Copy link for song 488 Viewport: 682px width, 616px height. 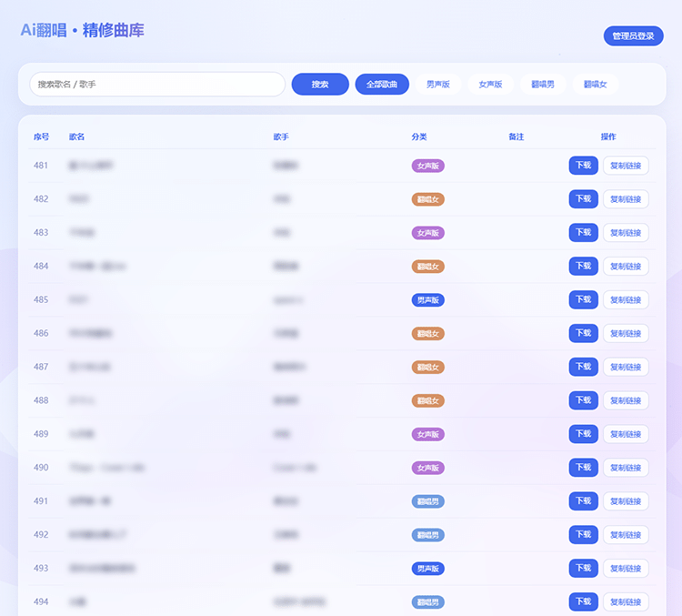626,400
